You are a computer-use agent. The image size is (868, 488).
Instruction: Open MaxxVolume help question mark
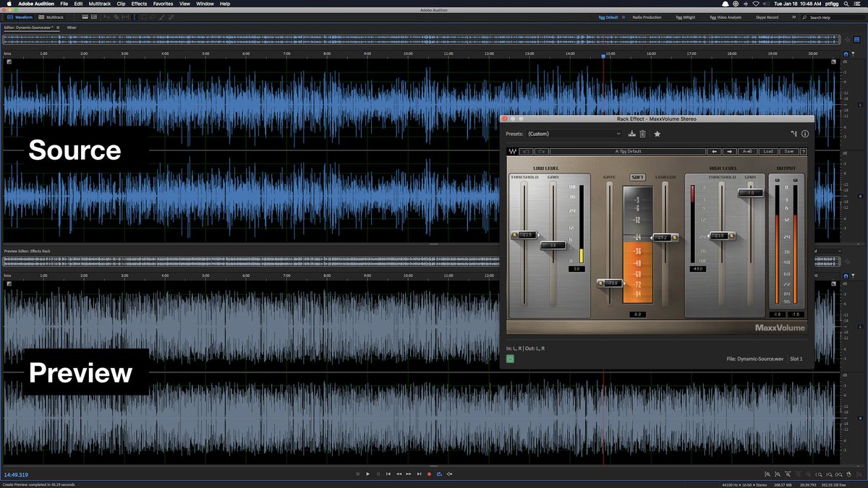coord(804,152)
